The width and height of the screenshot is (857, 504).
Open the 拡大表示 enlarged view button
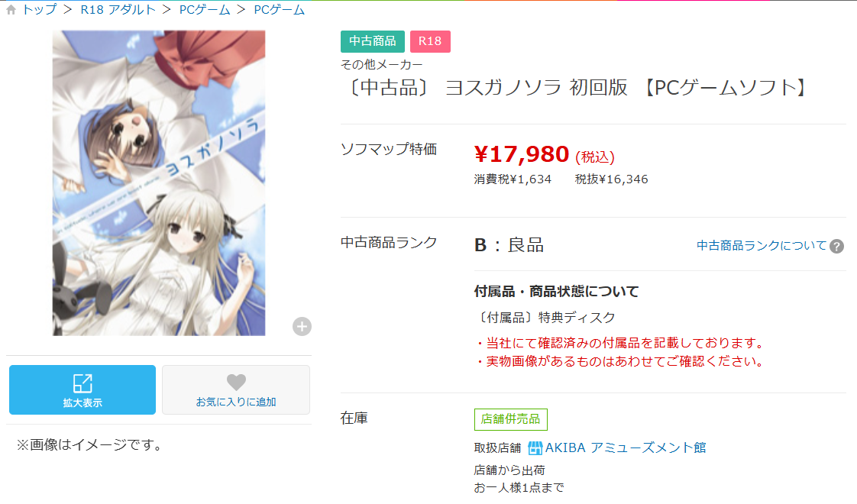click(82, 389)
